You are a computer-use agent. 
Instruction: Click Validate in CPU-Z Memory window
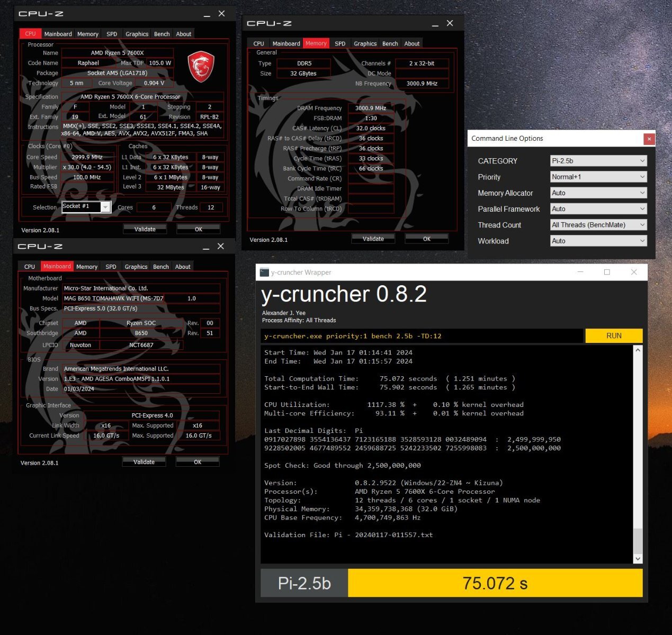click(373, 239)
